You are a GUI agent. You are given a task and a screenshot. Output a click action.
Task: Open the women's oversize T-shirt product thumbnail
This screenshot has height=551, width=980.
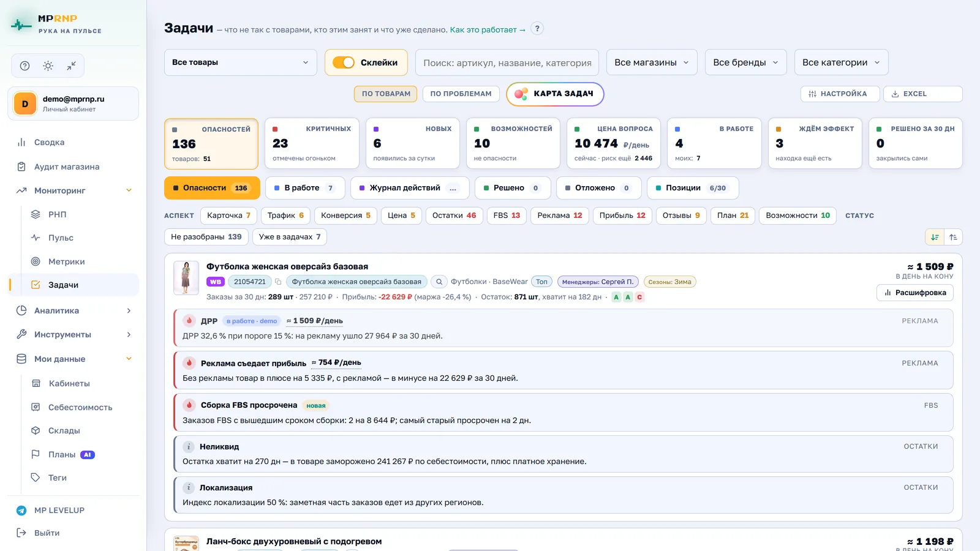click(186, 278)
